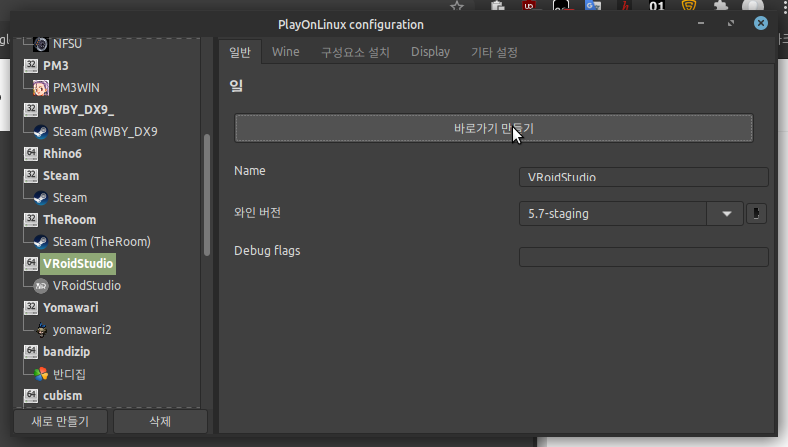Select the bold Steam virtual drive
Screen dimensions: 788x447
point(61,176)
